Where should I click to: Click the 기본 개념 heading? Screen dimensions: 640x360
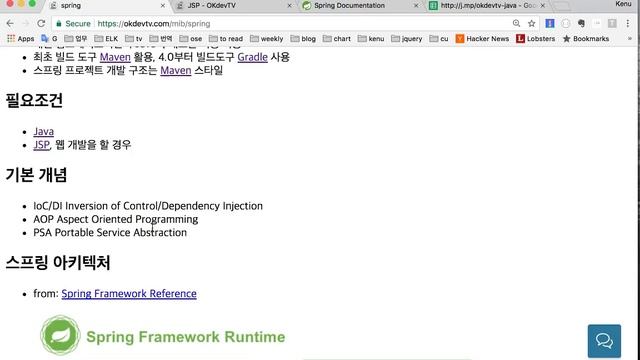coord(36,175)
